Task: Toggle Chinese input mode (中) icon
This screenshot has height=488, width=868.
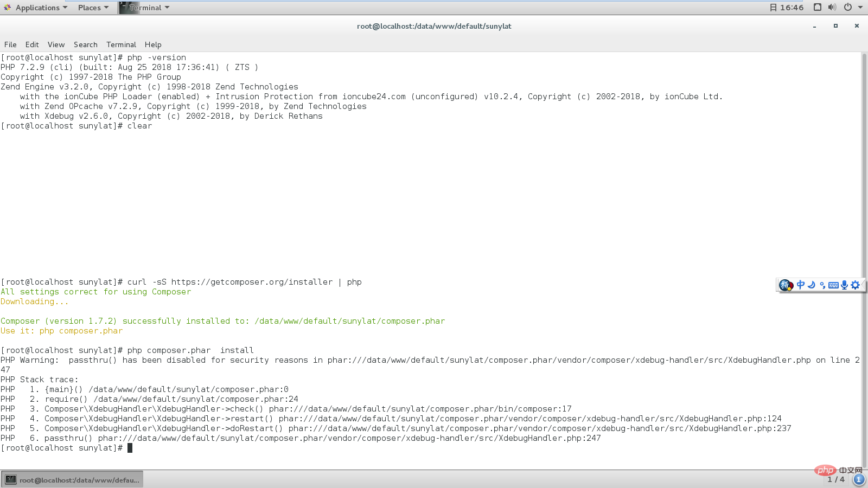Action: click(x=801, y=285)
